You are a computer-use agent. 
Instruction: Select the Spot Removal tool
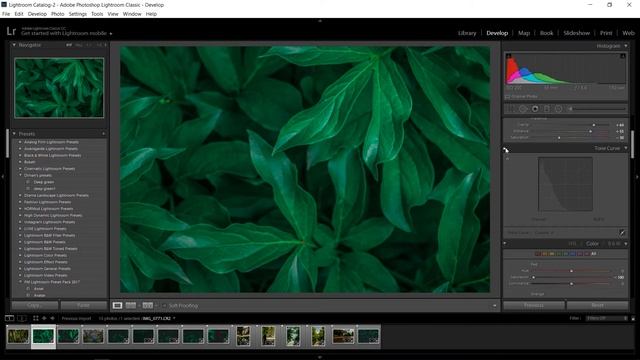pyautogui.click(x=523, y=109)
